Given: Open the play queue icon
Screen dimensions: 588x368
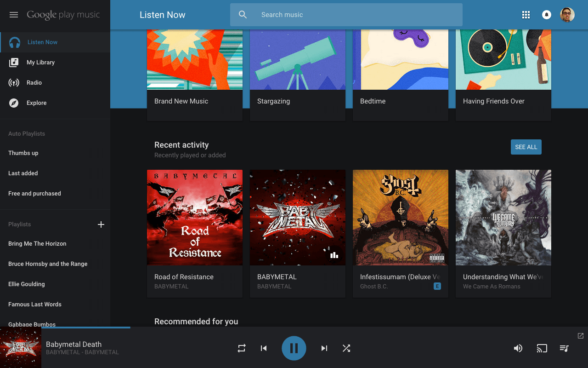Looking at the screenshot, I should click(x=564, y=348).
